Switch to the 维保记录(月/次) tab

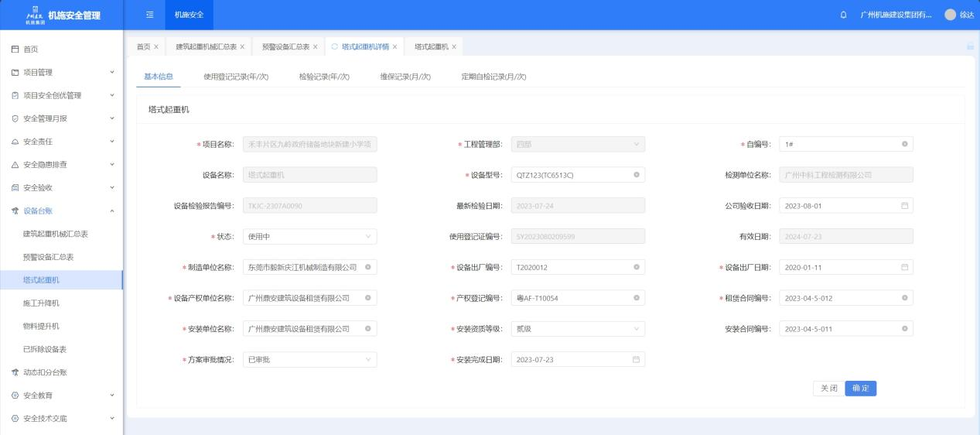405,77
